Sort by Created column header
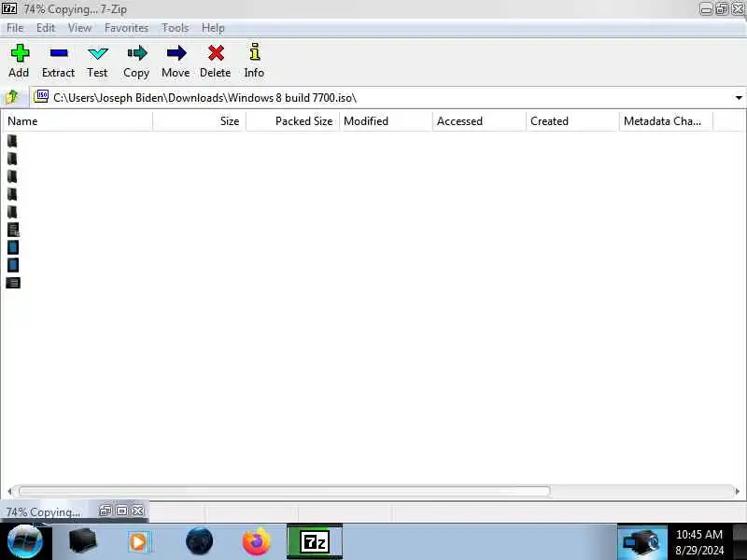Image resolution: width=747 pixels, height=560 pixels. 572,121
